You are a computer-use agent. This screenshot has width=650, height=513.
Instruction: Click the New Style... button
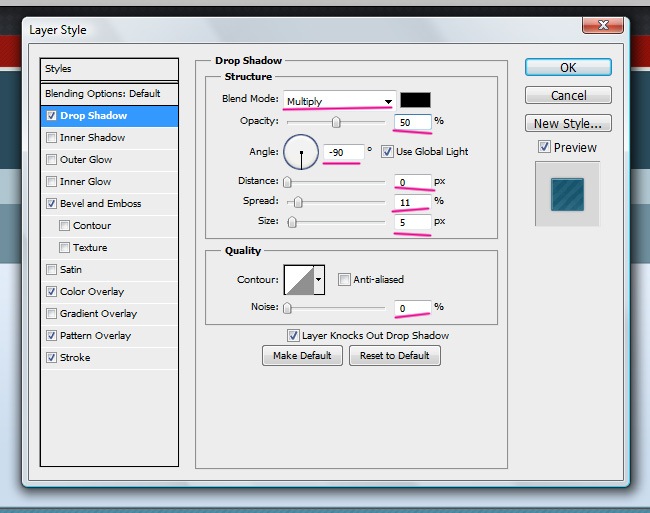click(x=568, y=124)
